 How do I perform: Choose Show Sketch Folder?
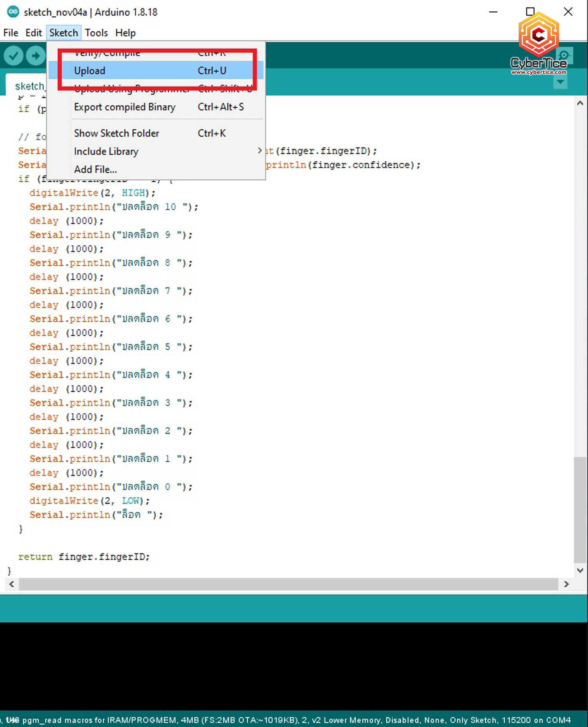pyautogui.click(x=156, y=133)
